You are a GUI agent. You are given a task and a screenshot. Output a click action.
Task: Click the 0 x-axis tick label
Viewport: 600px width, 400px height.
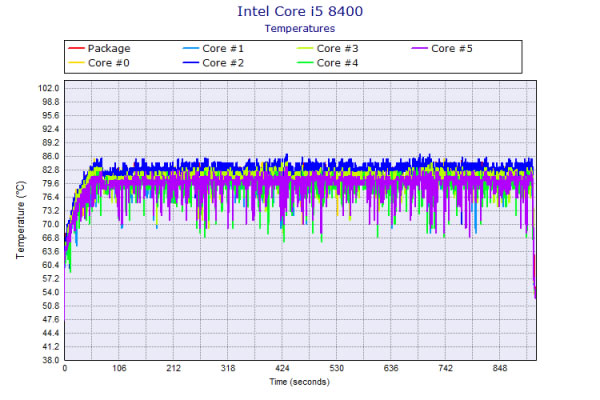(65, 368)
